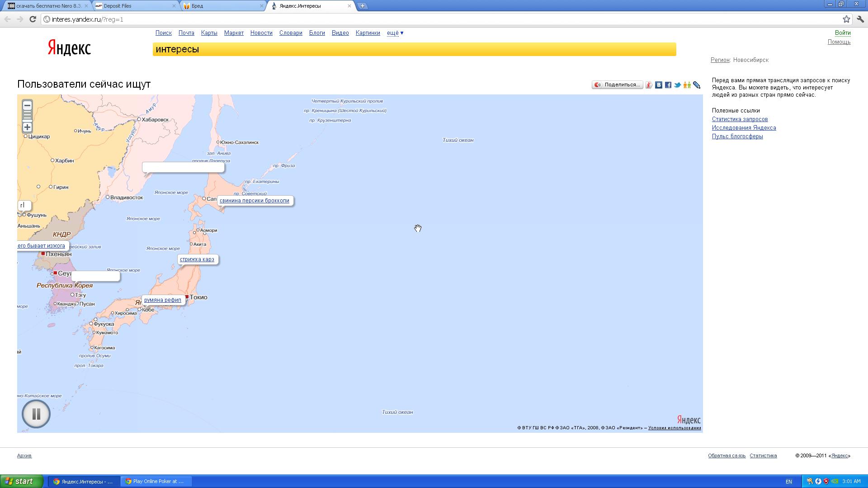Open Почта mail link

pyautogui.click(x=186, y=33)
